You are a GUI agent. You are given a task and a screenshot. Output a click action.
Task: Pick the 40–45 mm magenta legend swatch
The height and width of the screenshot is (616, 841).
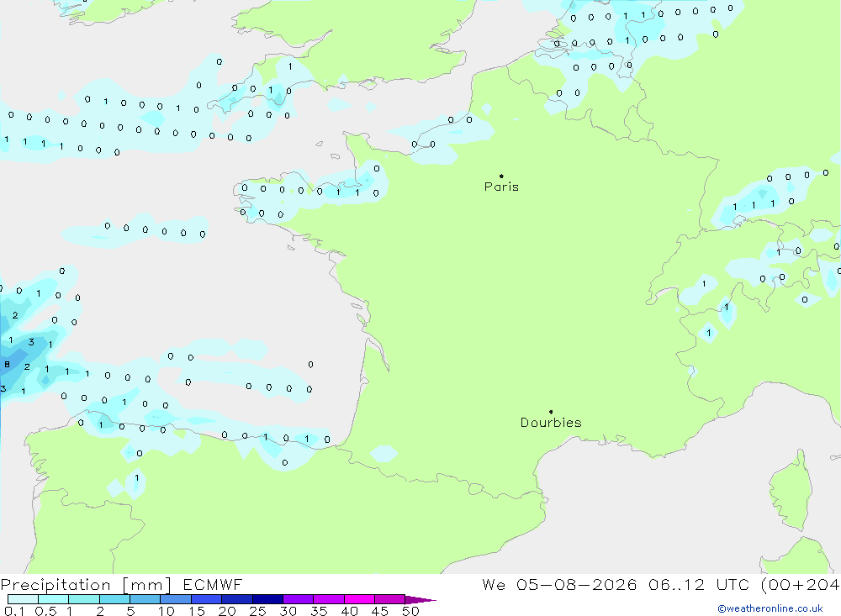tap(359, 599)
